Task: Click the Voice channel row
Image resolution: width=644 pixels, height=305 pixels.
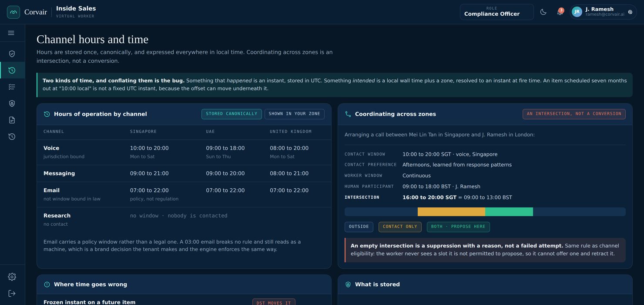Action: coord(184,152)
